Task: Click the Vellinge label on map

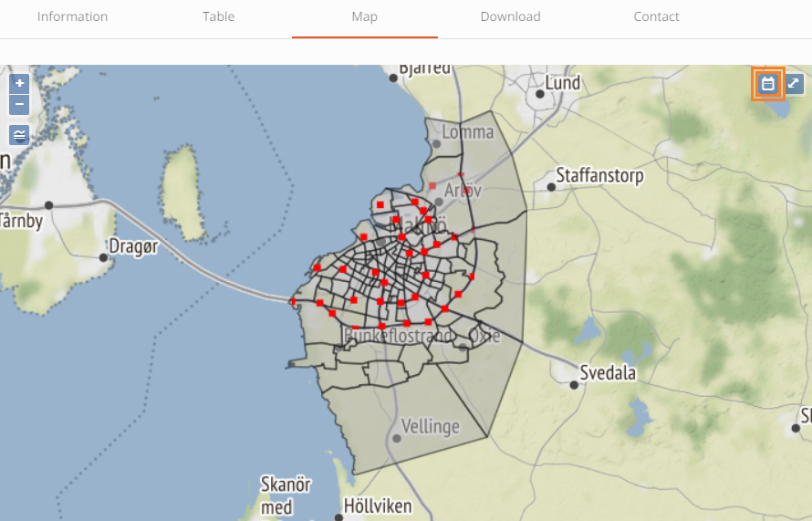Action: [431, 427]
